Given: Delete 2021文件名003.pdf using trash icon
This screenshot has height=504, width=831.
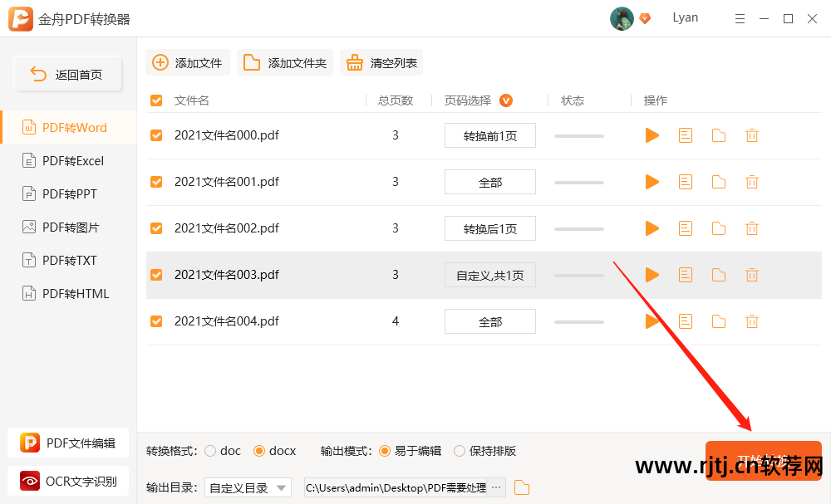Looking at the screenshot, I should coord(751,274).
